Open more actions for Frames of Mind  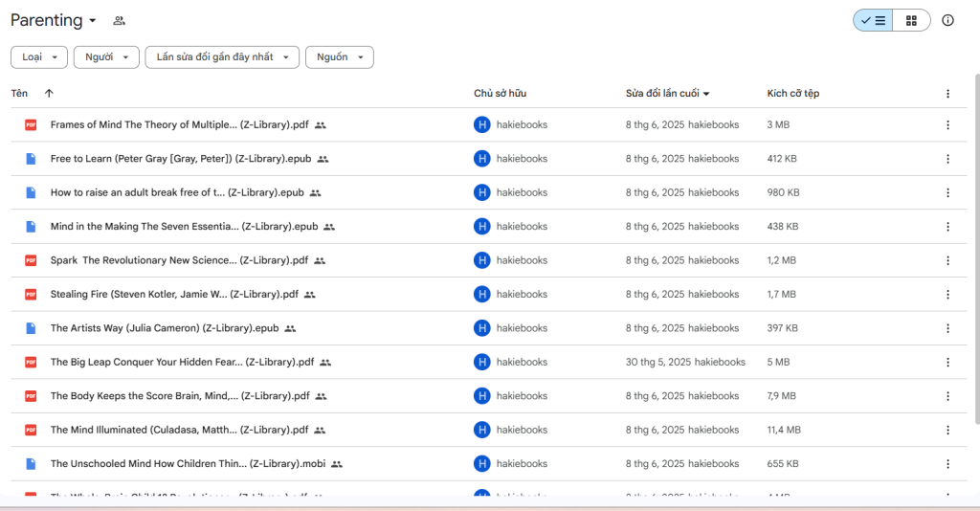point(947,125)
